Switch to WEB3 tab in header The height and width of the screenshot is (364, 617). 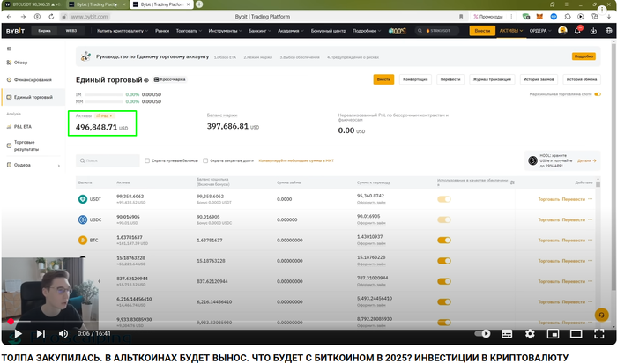point(71,31)
